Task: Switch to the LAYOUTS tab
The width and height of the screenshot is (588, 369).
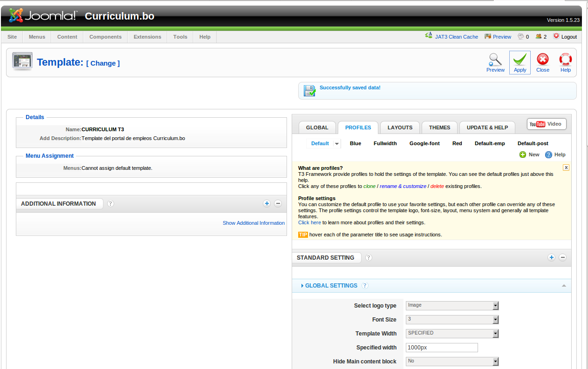Action: pyautogui.click(x=399, y=127)
